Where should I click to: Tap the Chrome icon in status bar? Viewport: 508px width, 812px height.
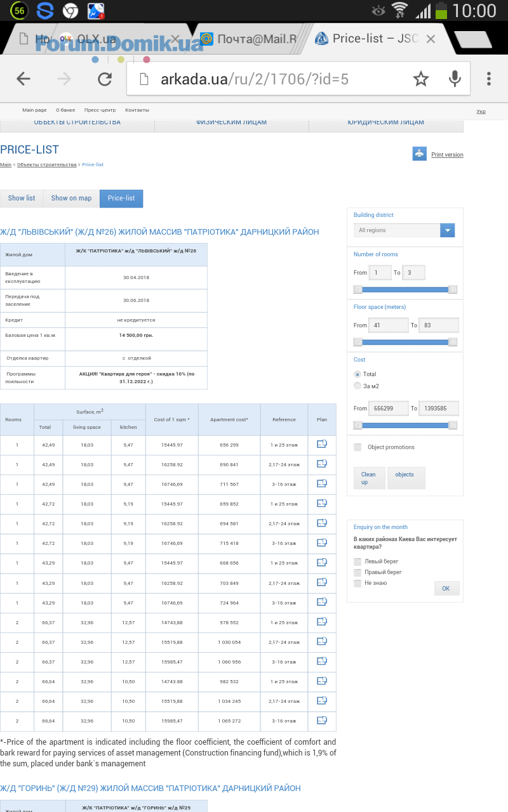[x=70, y=10]
